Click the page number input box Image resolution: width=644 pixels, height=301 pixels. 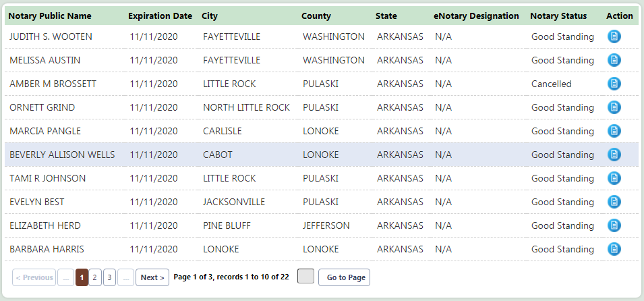pyautogui.click(x=305, y=277)
